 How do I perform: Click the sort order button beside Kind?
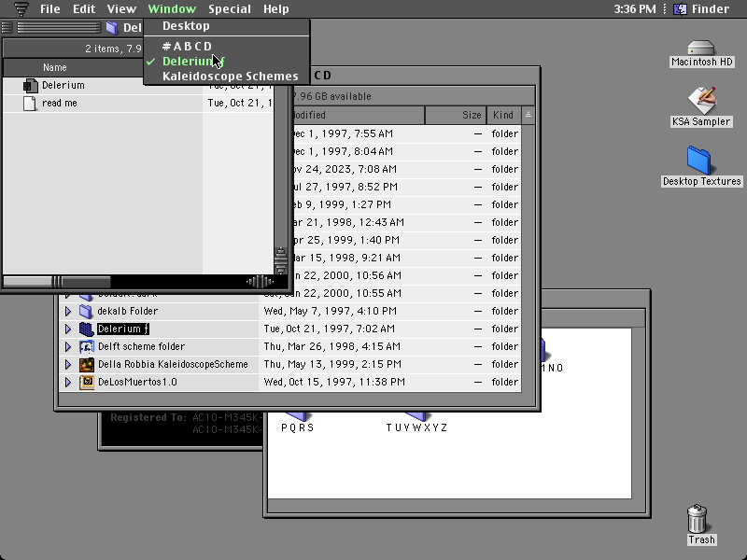(528, 115)
